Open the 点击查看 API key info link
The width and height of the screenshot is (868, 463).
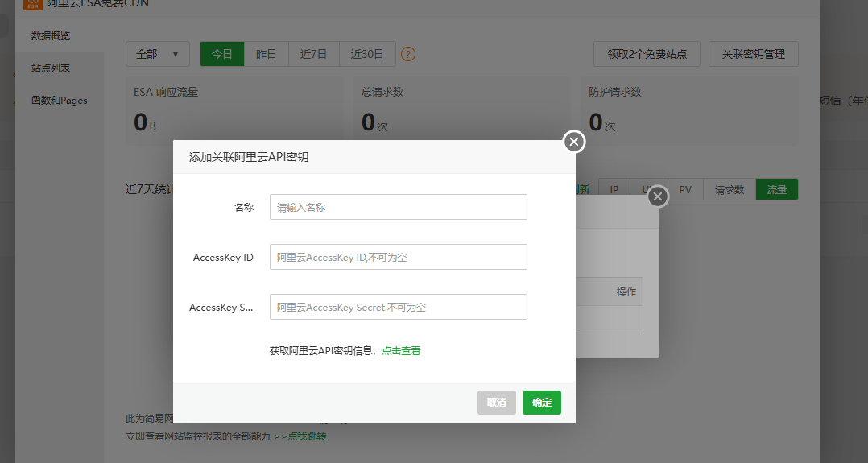click(401, 351)
